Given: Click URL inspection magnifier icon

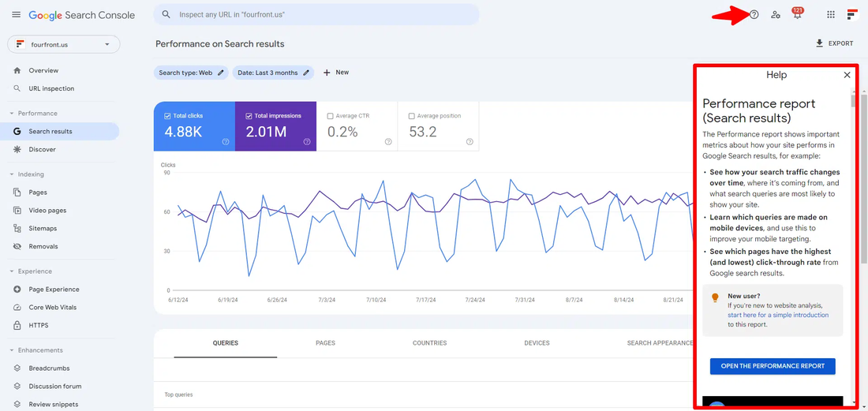Looking at the screenshot, I should coord(17,88).
